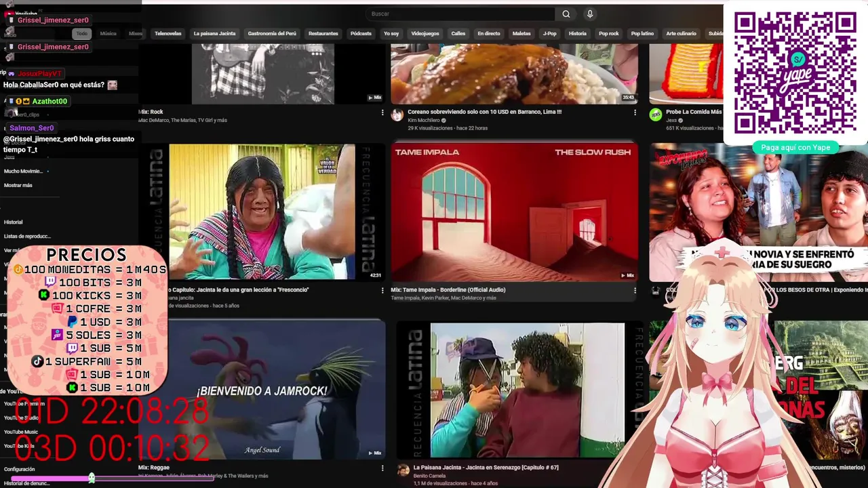The height and width of the screenshot is (488, 868).
Task: Select the Maletas filter chip
Action: click(x=521, y=33)
